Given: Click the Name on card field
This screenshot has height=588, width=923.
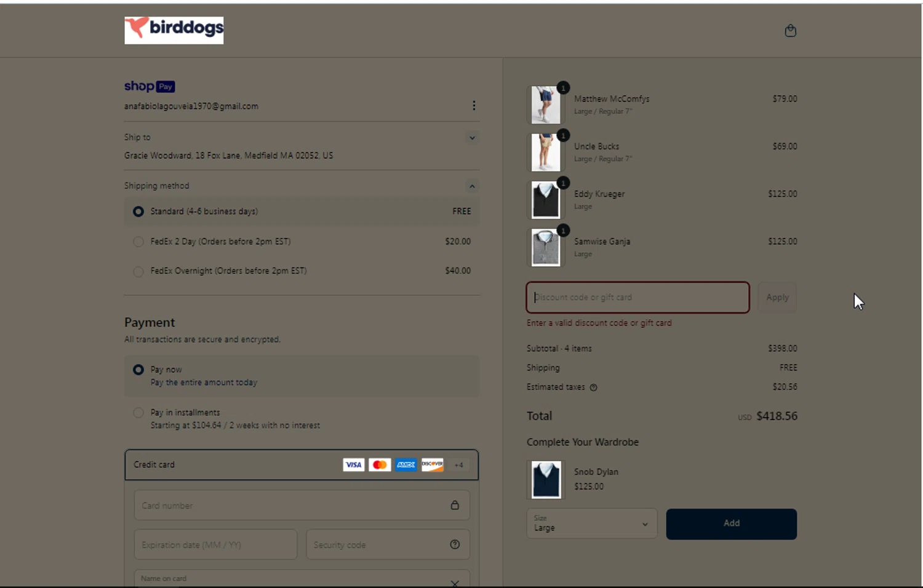Looking at the screenshot, I should (x=302, y=579).
